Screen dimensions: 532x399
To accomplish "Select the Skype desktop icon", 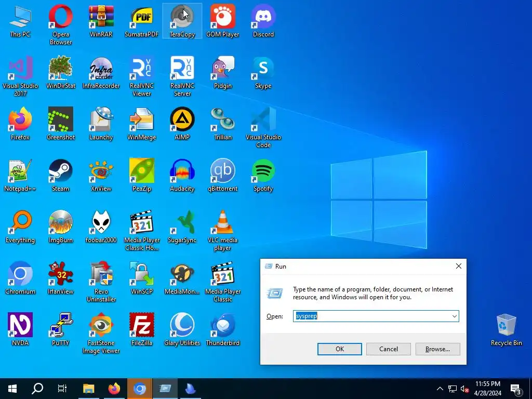I will [x=263, y=73].
